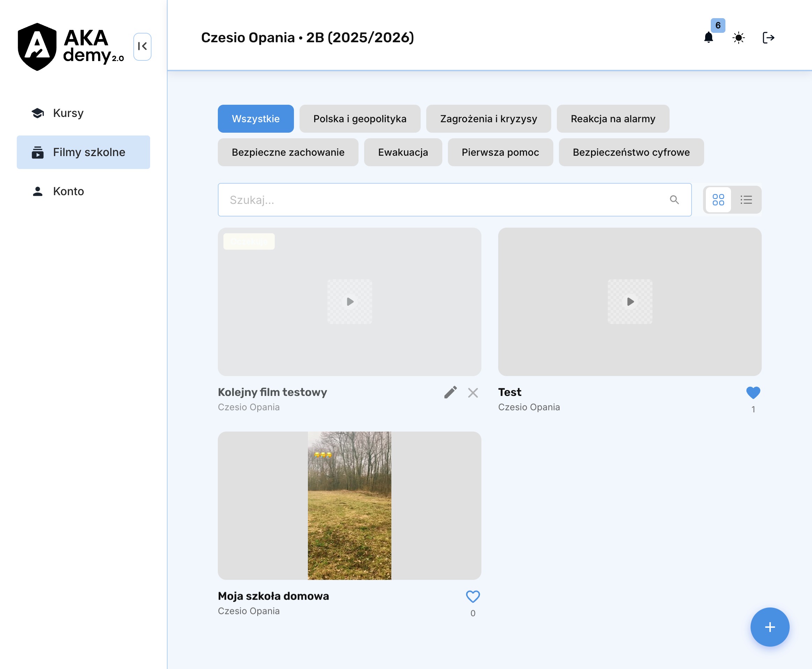Unlike the Test video heart

pos(753,392)
